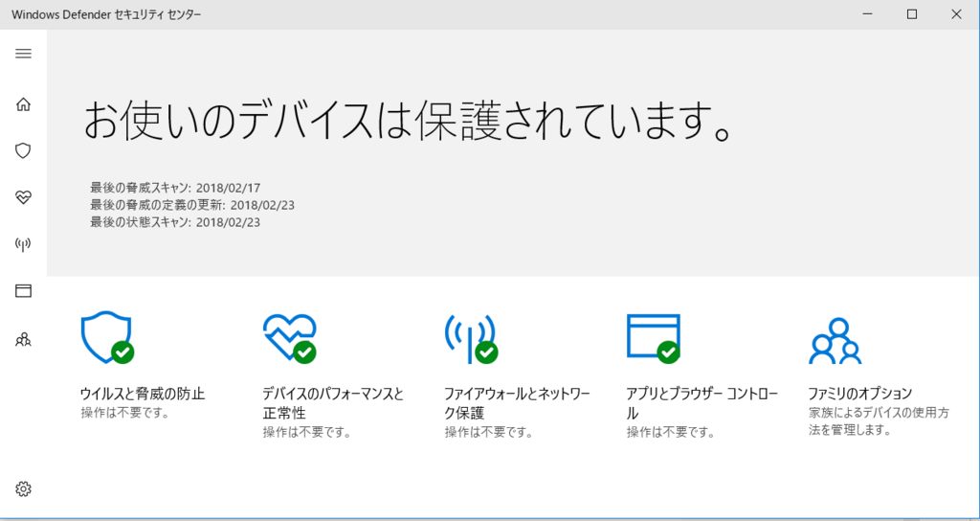Open the hamburger navigation menu
Image resolution: width=980 pixels, height=521 pixels.
click(x=23, y=54)
